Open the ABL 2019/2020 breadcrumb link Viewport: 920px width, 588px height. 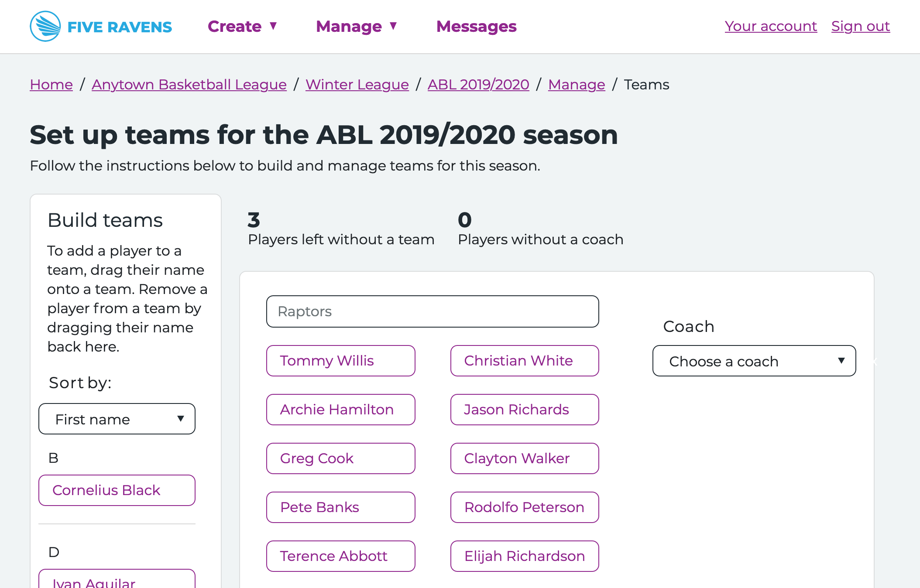click(478, 84)
